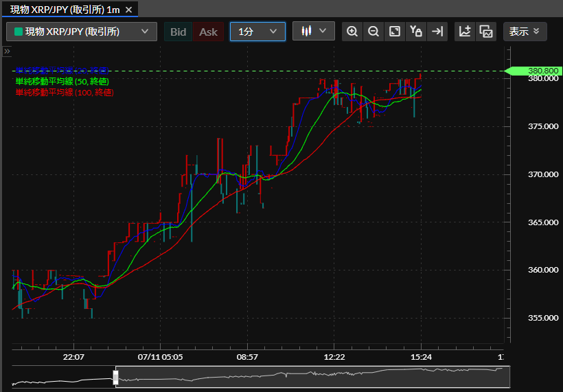Click the zoom out magnifier icon

[374, 32]
